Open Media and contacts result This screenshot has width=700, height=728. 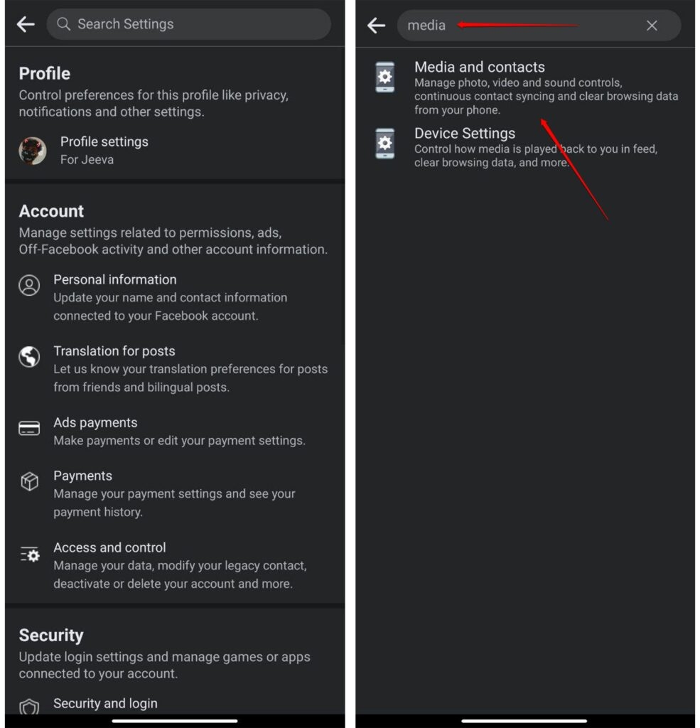[525, 87]
